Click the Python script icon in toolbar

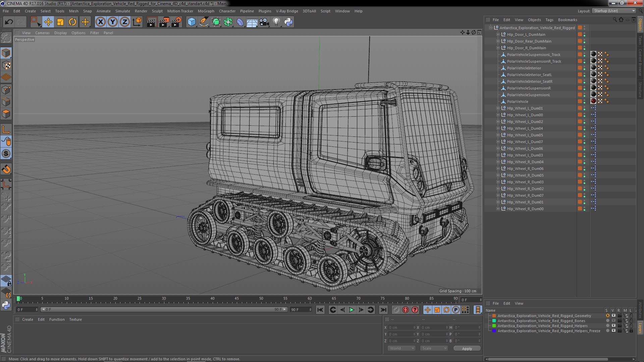click(288, 22)
